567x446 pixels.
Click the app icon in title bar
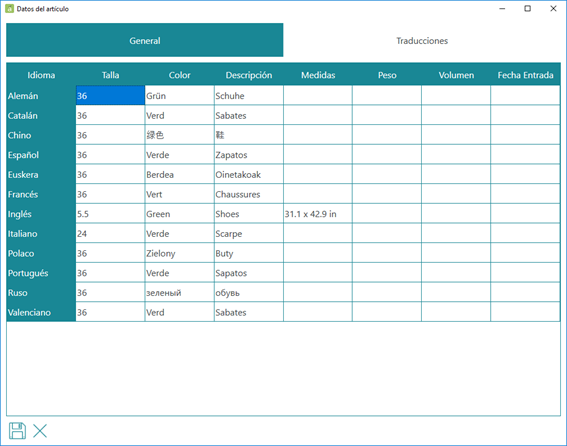coord(9,9)
